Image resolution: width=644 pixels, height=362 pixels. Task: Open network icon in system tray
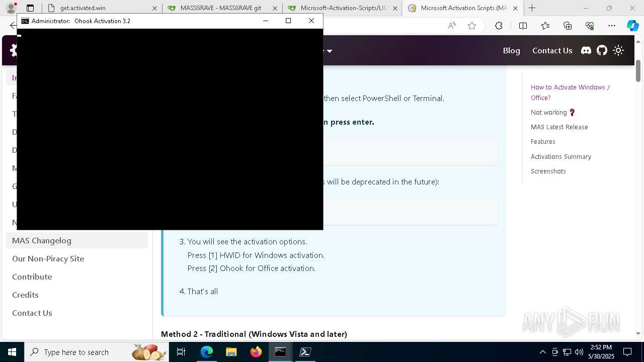point(567,352)
